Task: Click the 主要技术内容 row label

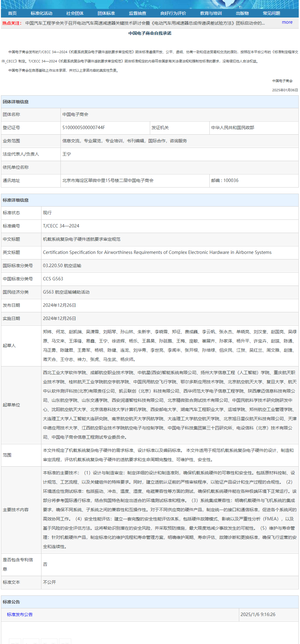Action: click(x=16, y=510)
